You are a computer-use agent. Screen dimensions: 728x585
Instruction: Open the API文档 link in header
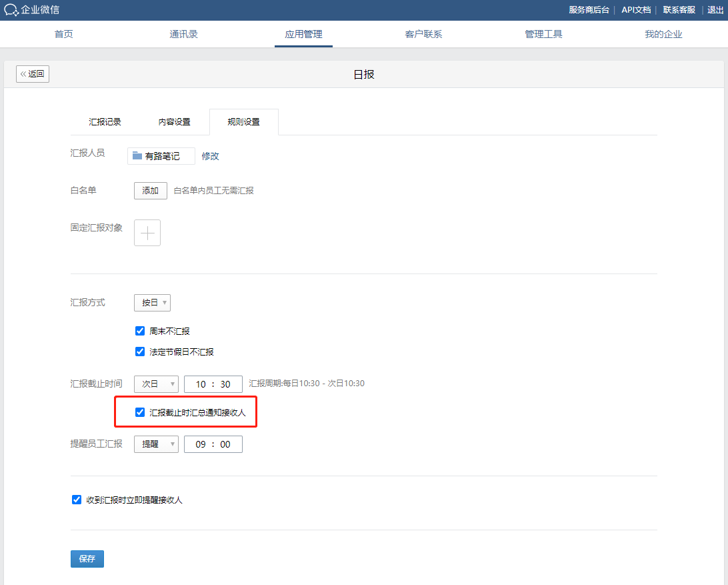pos(636,10)
